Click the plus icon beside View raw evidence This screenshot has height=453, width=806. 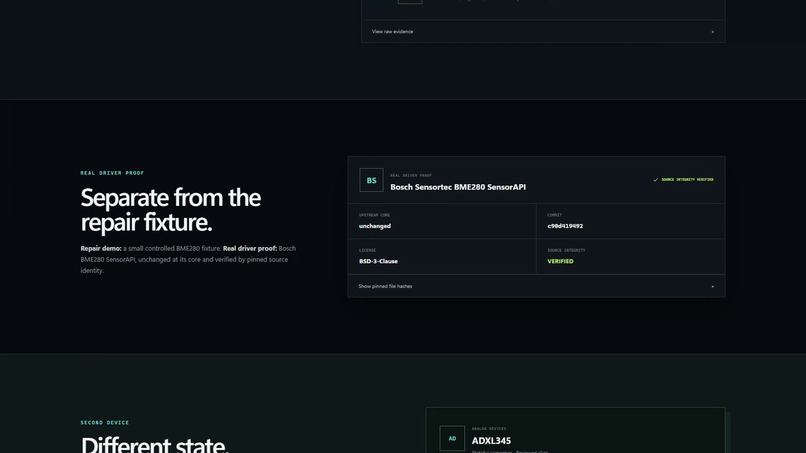(712, 32)
